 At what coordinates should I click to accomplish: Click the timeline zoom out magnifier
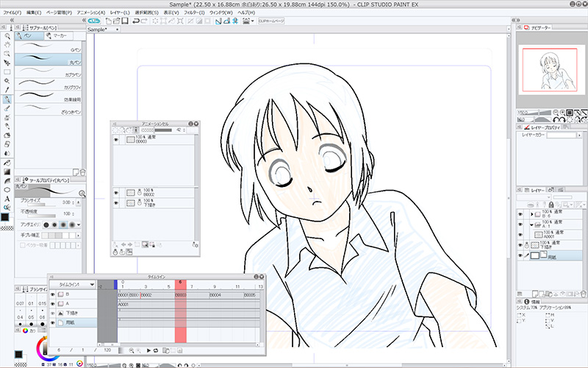tap(130, 350)
